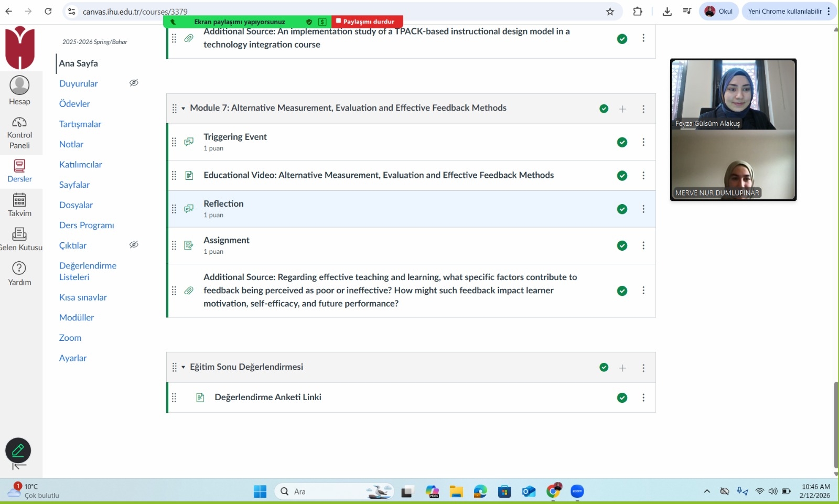Click the Paylaşımı durdur button
This screenshot has width=839, height=504.
[366, 22]
